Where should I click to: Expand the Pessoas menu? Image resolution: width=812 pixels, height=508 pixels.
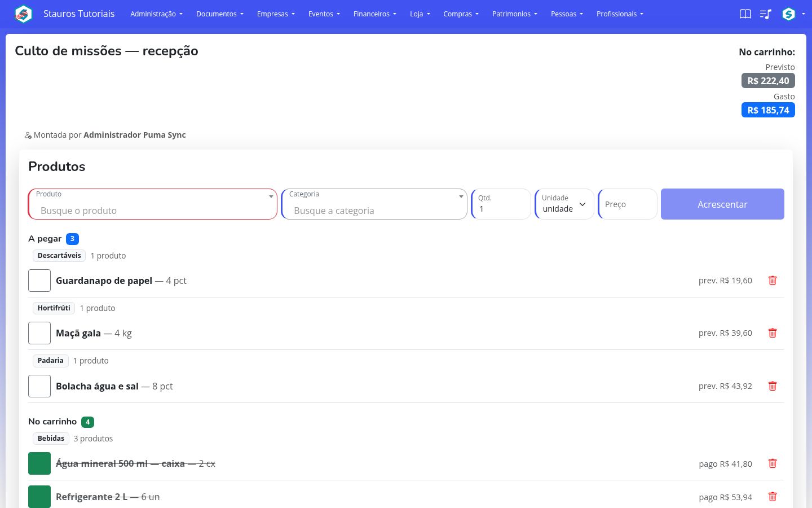[567, 14]
